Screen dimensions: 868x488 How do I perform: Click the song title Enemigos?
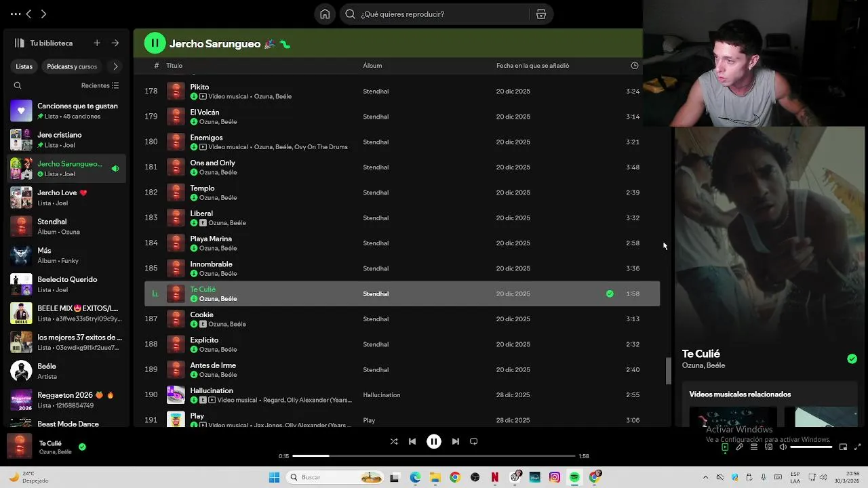tap(206, 138)
